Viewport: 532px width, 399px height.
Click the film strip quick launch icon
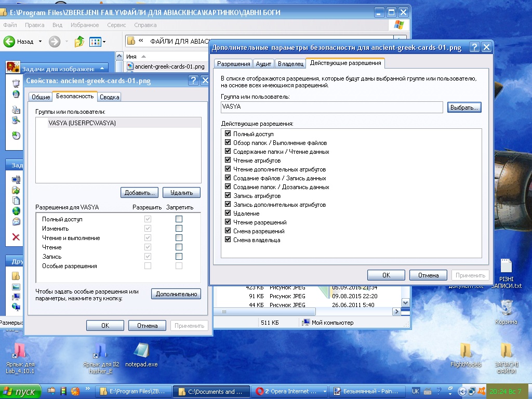(x=63, y=391)
